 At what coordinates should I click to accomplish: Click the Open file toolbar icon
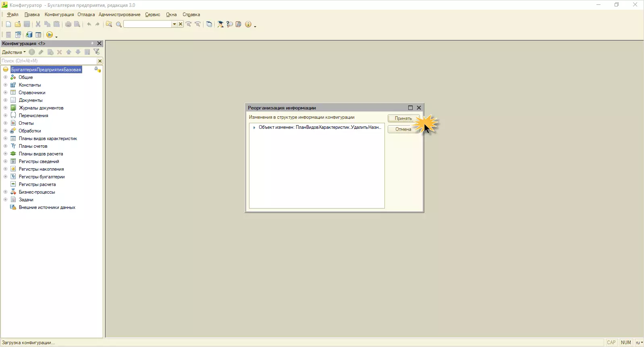point(18,24)
